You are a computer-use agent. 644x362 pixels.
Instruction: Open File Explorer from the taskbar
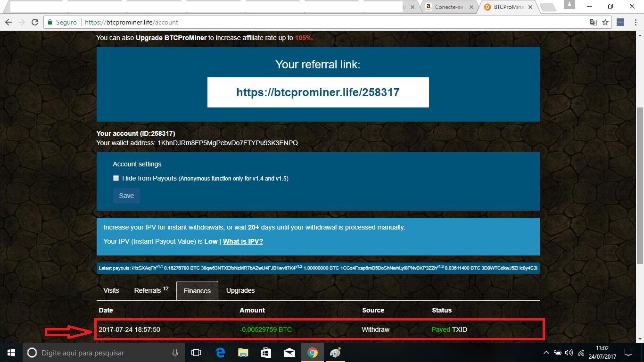click(x=243, y=353)
